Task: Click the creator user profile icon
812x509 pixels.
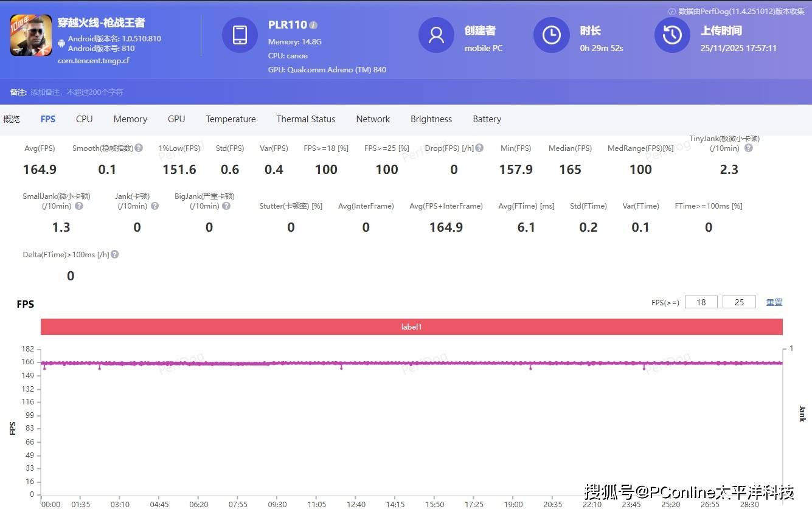Action: (x=436, y=35)
